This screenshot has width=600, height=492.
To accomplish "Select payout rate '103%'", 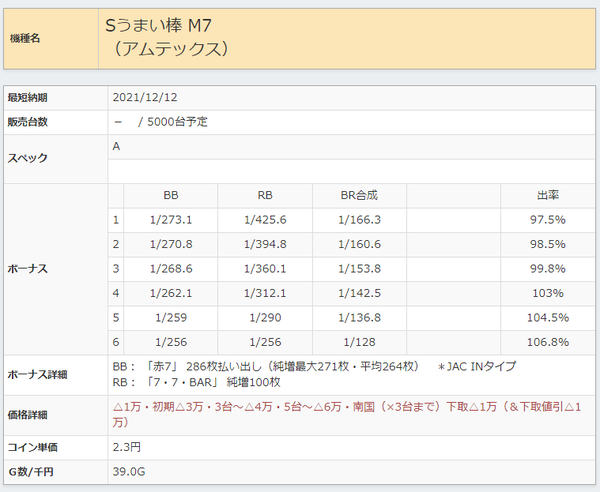I will pos(548,293).
